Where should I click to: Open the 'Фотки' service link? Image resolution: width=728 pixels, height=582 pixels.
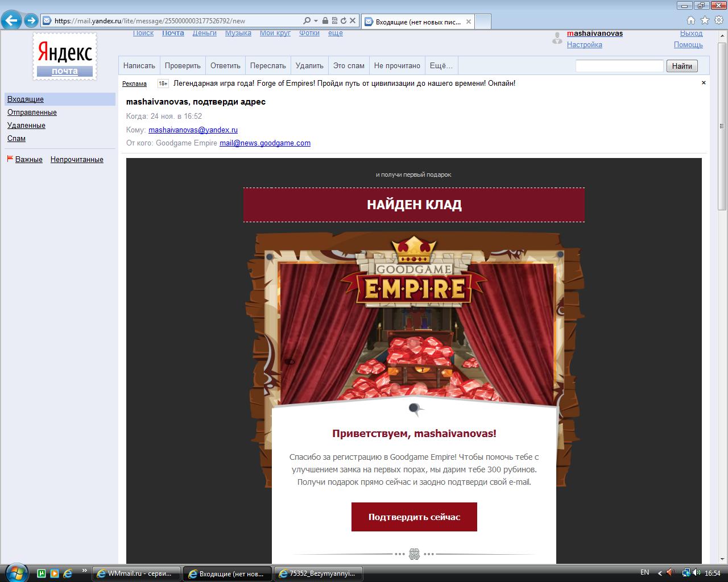[309, 33]
